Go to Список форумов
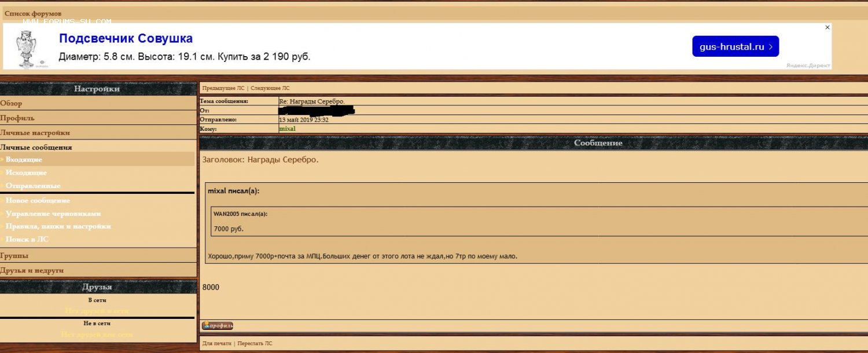The height and width of the screenshot is (353, 868). (33, 13)
